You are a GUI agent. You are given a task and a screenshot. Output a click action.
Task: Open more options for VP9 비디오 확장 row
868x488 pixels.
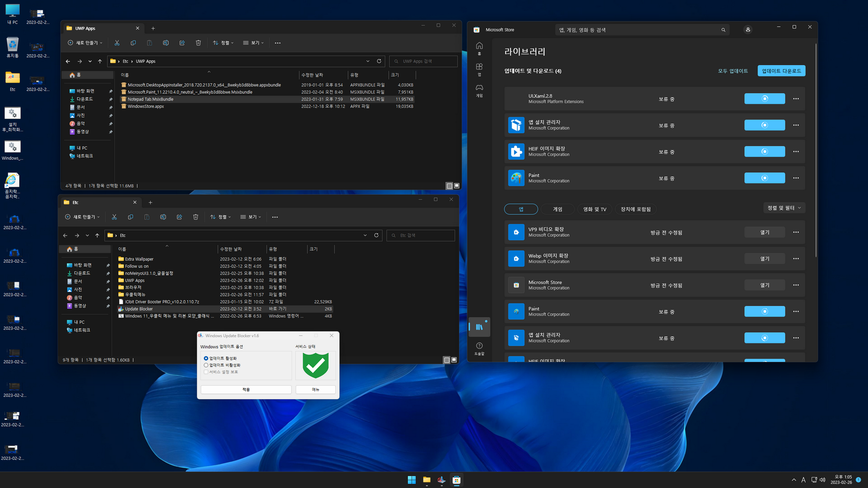796,232
